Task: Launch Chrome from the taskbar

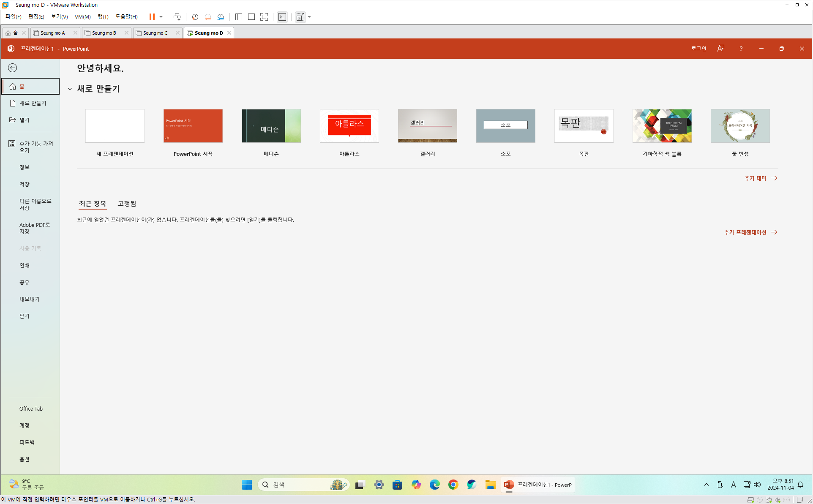Action: click(x=453, y=485)
